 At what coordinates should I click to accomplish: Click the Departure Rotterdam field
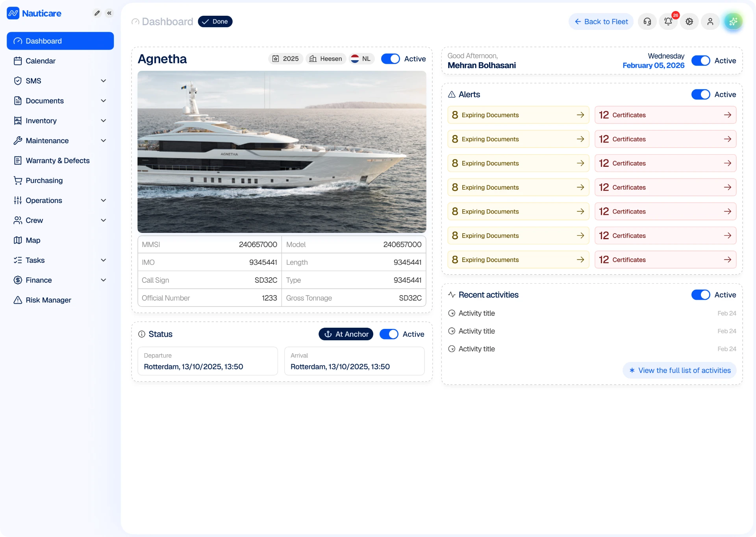(x=208, y=361)
